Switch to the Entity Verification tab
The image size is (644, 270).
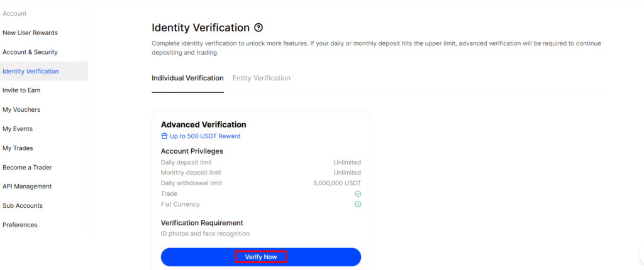pos(261,78)
